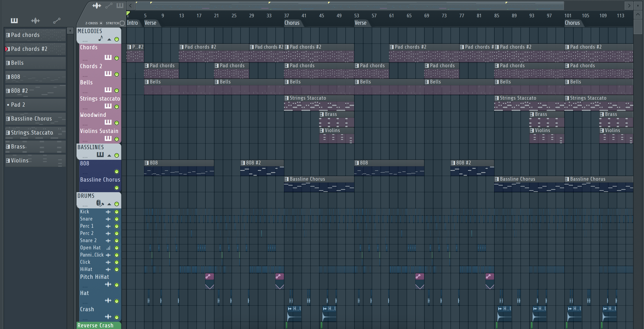Select the first H..l reverse crash audio clip
The image size is (644, 329).
(x=294, y=314)
